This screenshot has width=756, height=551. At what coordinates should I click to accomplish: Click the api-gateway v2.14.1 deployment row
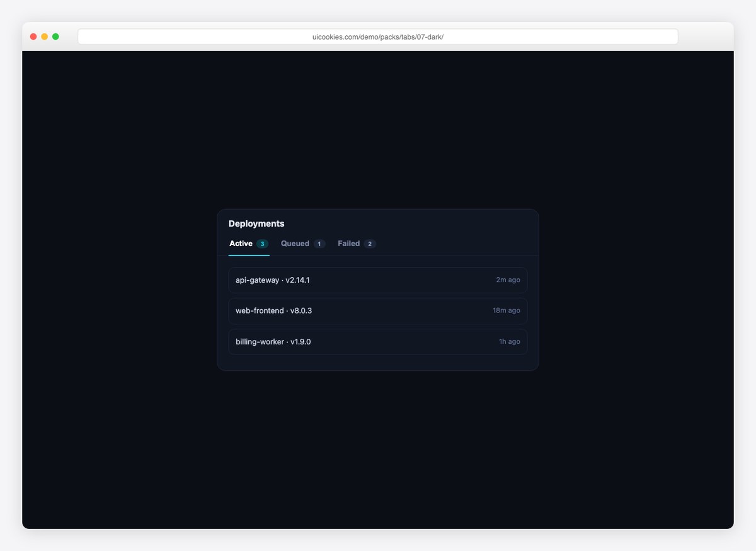coord(378,280)
